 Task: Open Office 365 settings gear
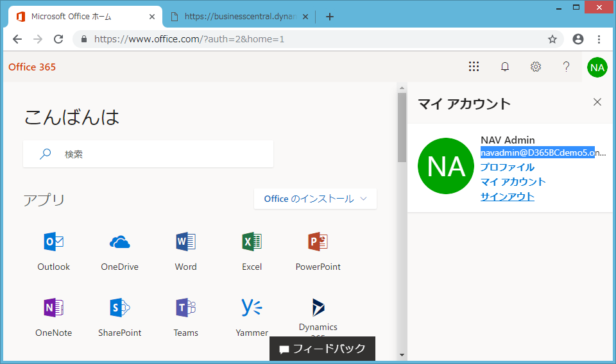coord(535,67)
